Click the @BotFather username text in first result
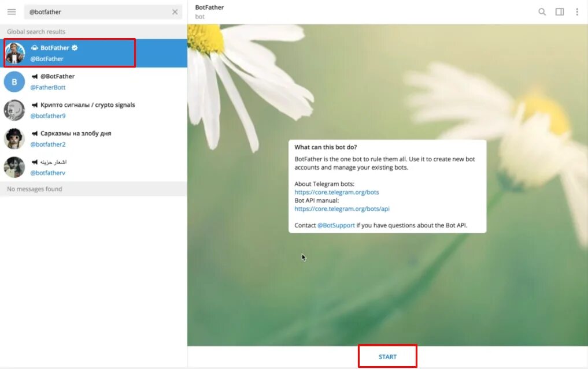 coord(47,59)
